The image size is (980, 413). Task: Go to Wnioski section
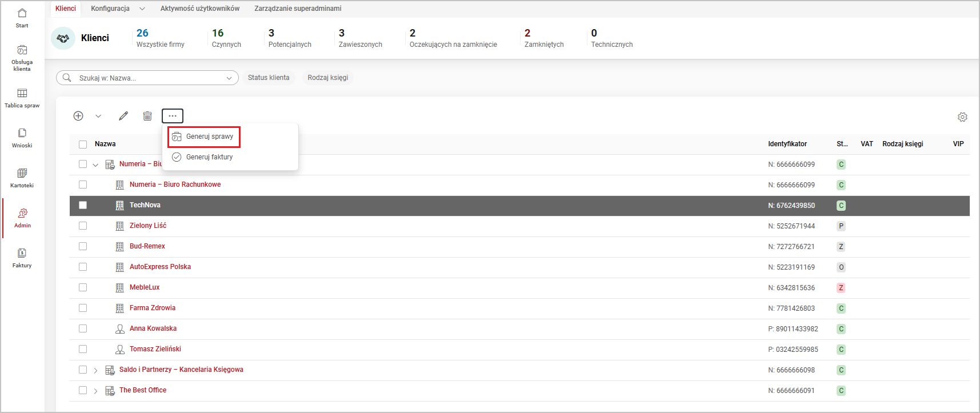tap(22, 138)
